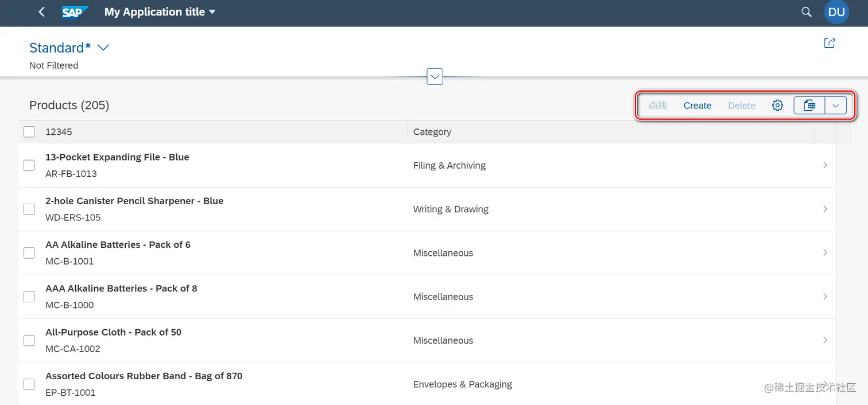Click the 13-Pocket Expanding File - Blue name
This screenshot has height=405, width=868.
pyautogui.click(x=117, y=157)
